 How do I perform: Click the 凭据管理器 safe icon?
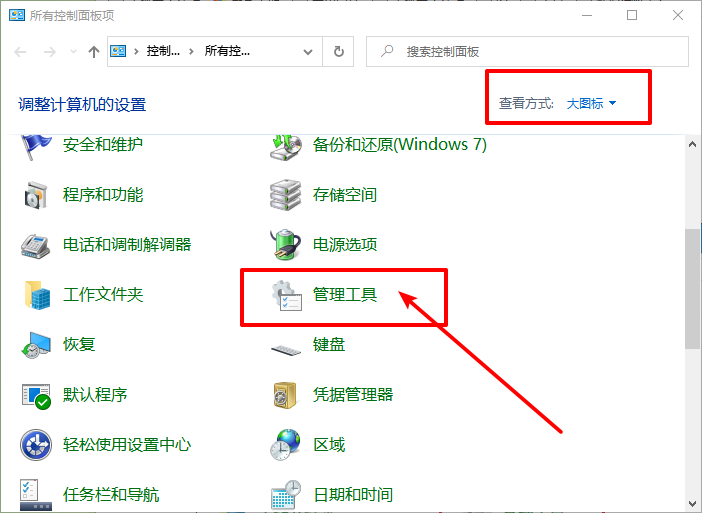286,395
